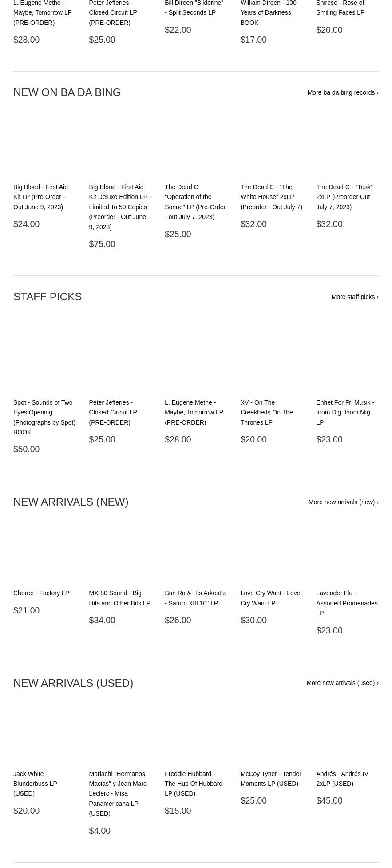The height and width of the screenshot is (868, 392).
Task: Open Spot Sounds of Two Eyes Opening book
Action: (x=44, y=417)
